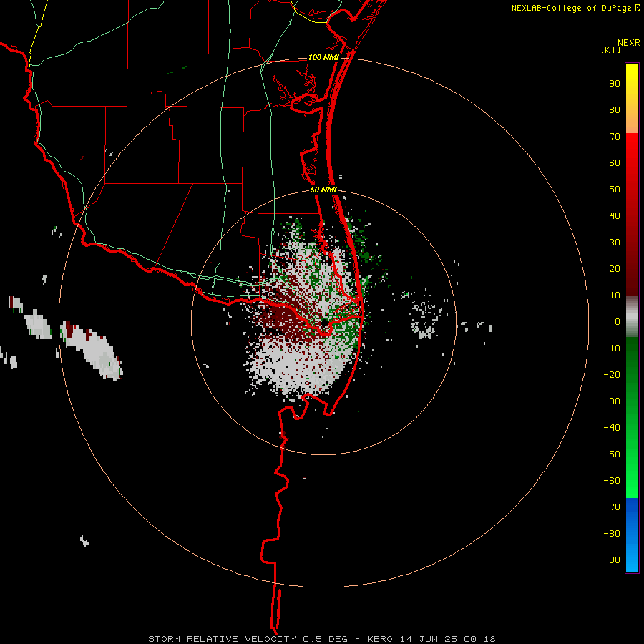Click the -70 knot scale value
The height and width of the screenshot is (644, 644).
click(x=612, y=507)
